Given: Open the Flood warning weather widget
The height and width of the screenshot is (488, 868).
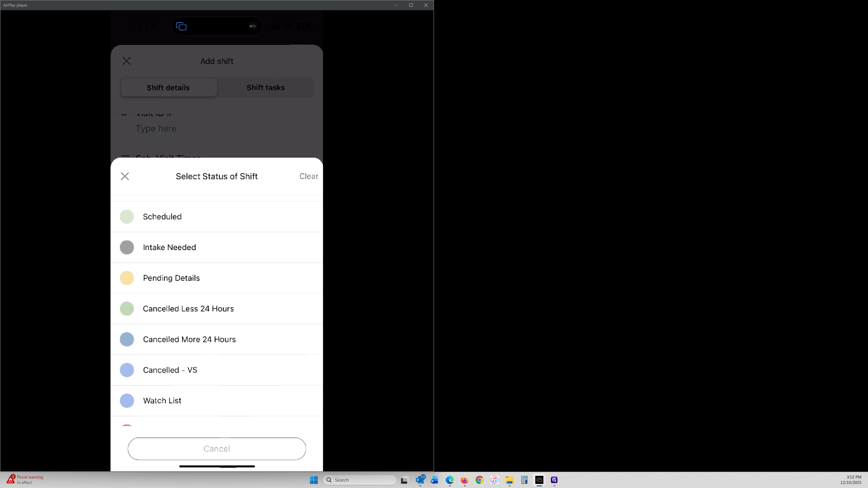Looking at the screenshot, I should click(x=25, y=480).
